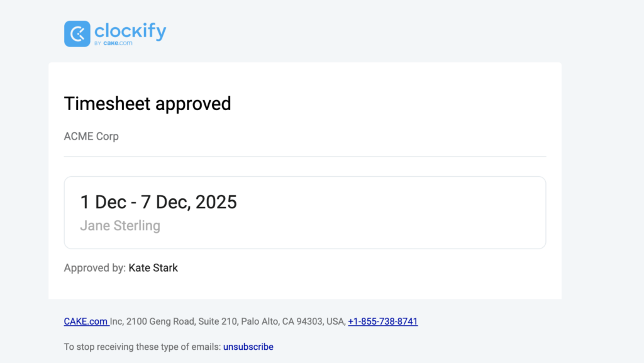
Task: Click the "BY CAKE.com" tagline under the logo
Action: (x=113, y=43)
